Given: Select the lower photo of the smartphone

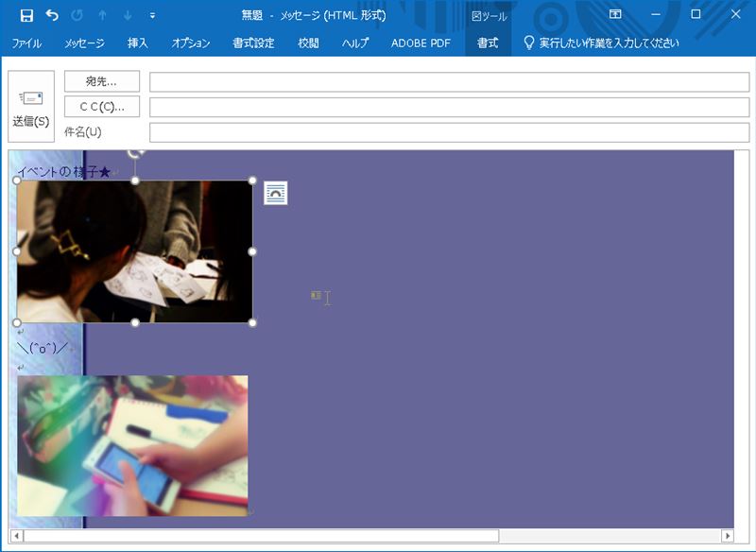Looking at the screenshot, I should (x=132, y=445).
